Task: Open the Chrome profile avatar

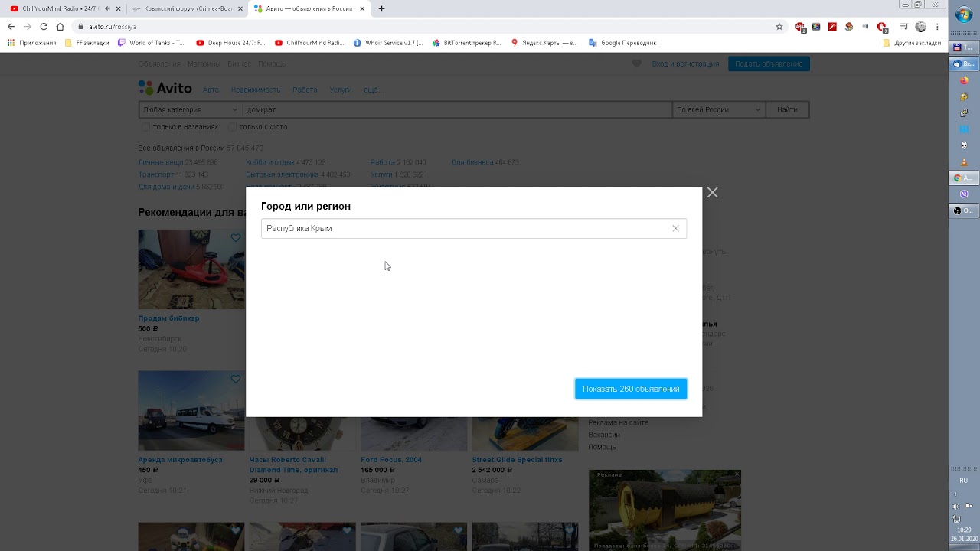Action: (x=921, y=27)
